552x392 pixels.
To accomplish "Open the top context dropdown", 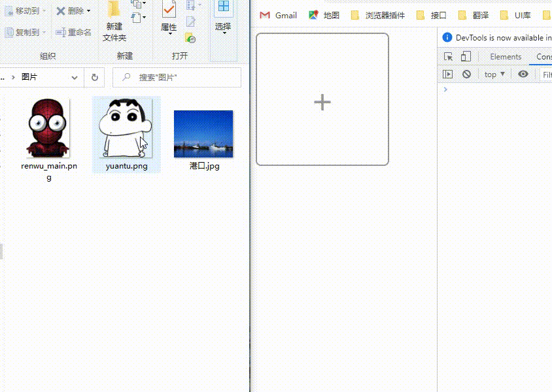I will point(494,74).
